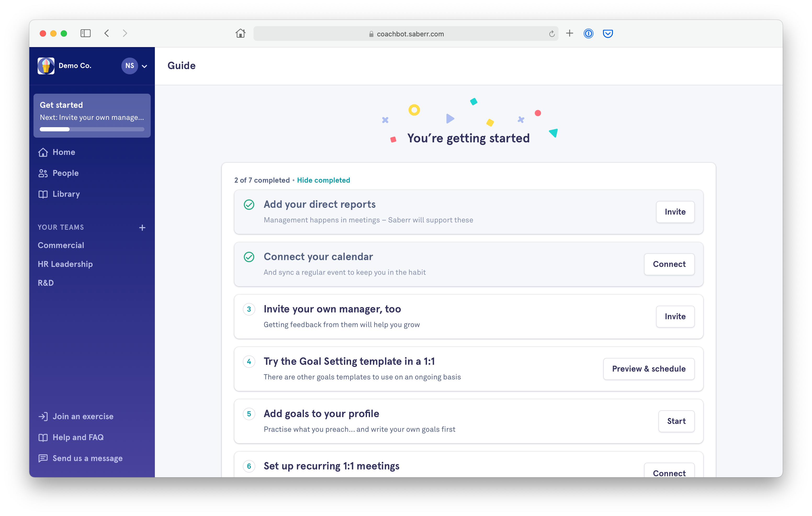
Task: Select the Commercial team
Action: tap(61, 245)
